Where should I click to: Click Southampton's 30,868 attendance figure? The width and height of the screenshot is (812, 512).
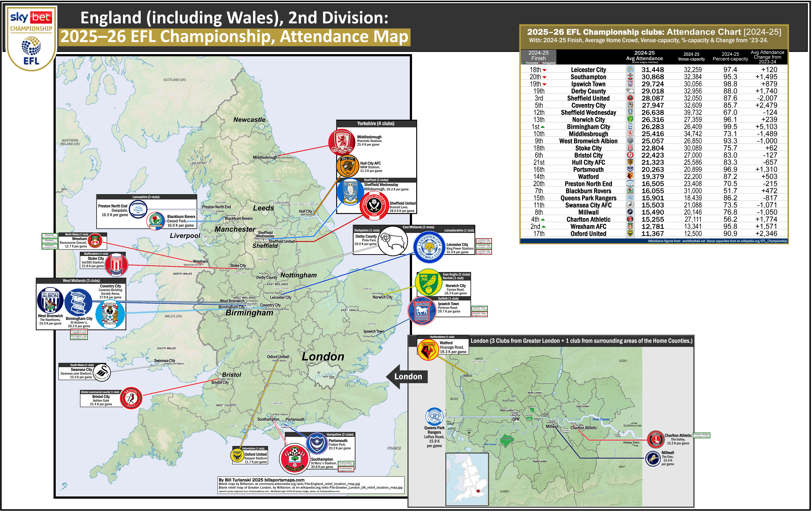(x=652, y=77)
